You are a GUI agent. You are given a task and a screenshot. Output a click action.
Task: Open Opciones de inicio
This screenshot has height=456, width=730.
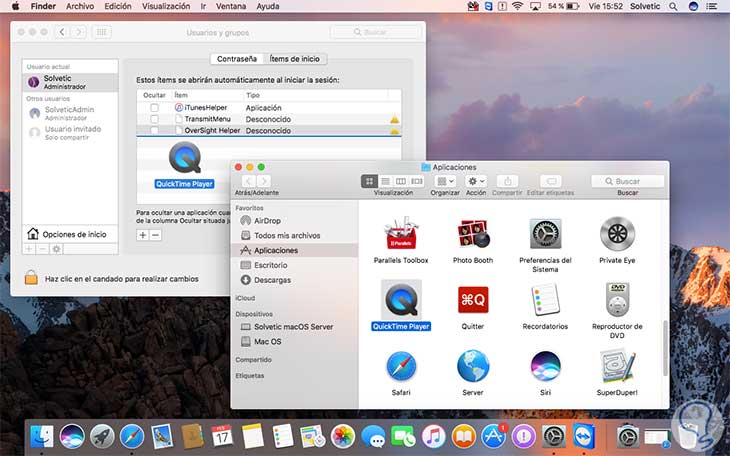pyautogui.click(x=70, y=234)
